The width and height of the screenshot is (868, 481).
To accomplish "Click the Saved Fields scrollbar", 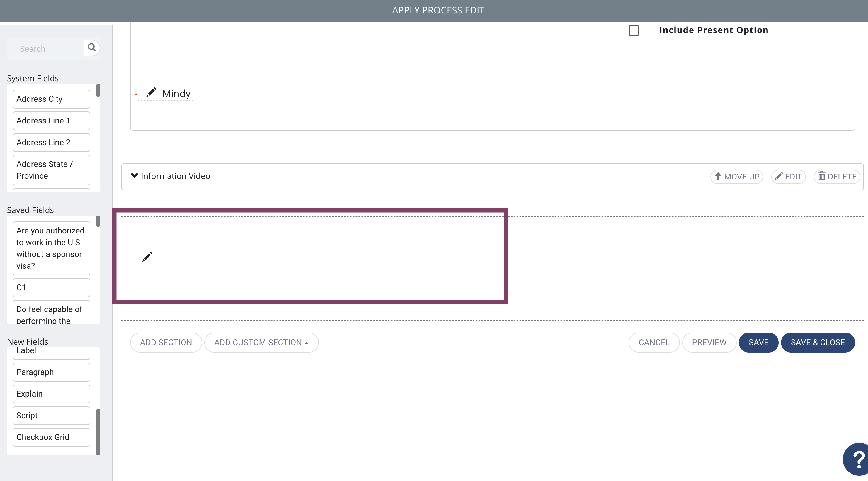I will 98,221.
